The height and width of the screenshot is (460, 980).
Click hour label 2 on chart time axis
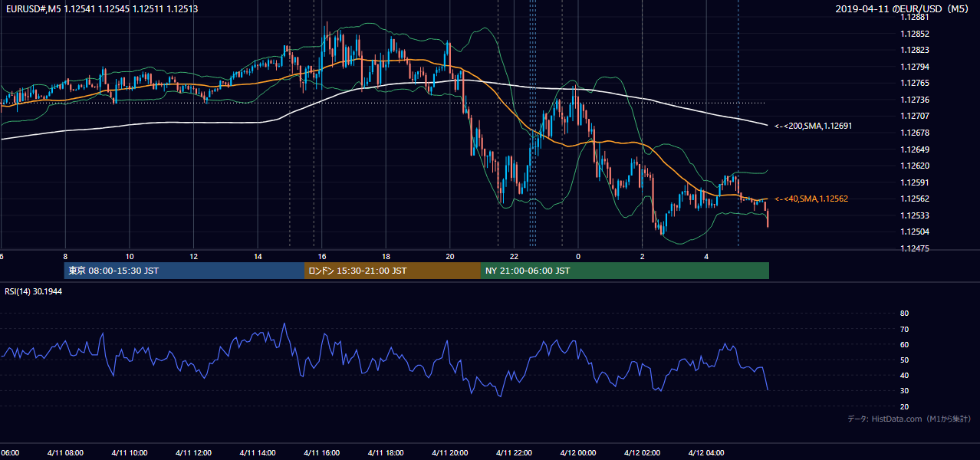(x=642, y=256)
